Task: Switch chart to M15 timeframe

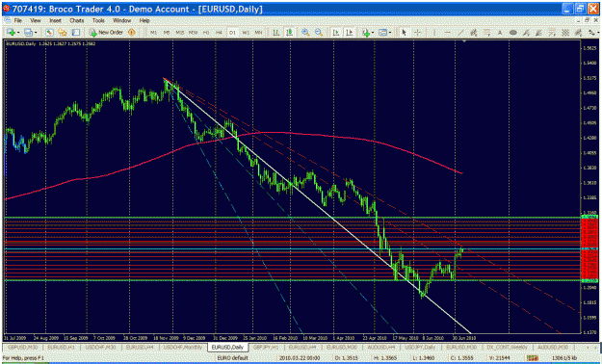Action: click(x=180, y=33)
